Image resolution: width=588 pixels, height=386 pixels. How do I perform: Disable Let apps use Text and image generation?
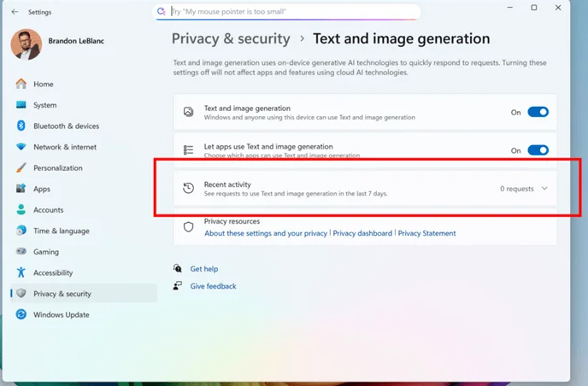538,150
